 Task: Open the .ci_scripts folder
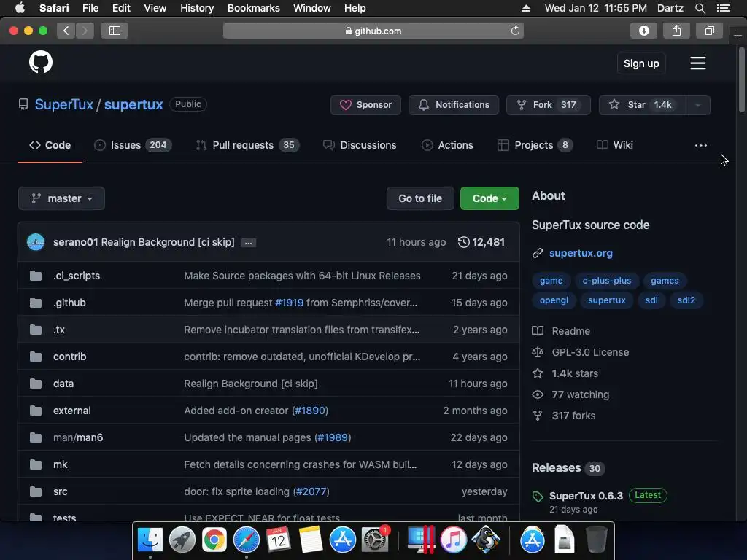tap(77, 276)
